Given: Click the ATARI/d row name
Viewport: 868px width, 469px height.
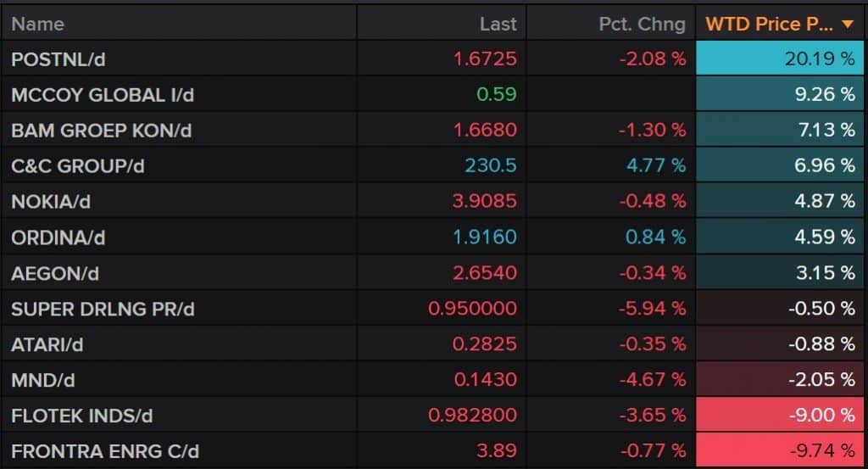Looking at the screenshot, I should click(x=47, y=344).
